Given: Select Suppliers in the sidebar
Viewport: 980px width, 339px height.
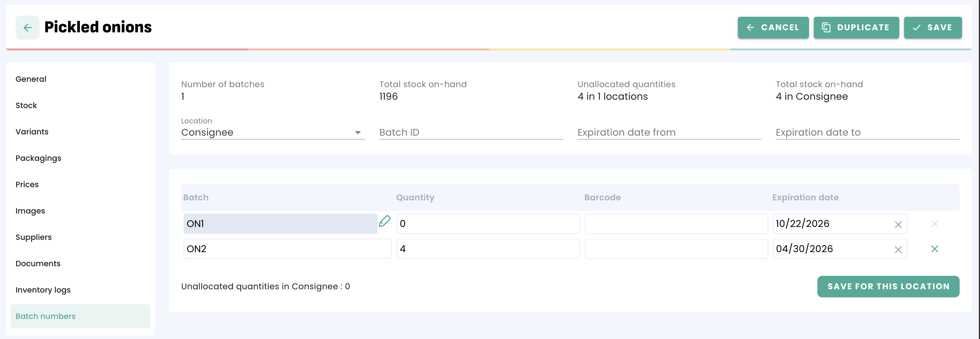Looking at the screenshot, I should pyautogui.click(x=33, y=237).
